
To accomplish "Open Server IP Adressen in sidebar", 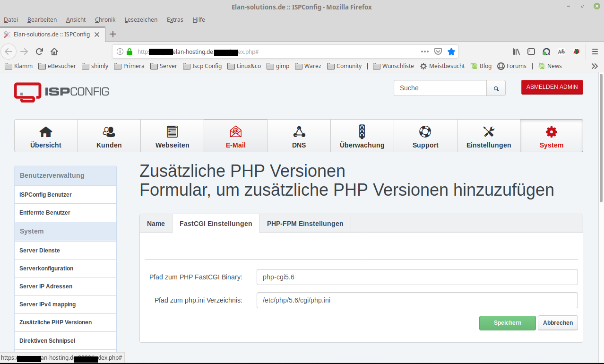I will pyautogui.click(x=65, y=286).
